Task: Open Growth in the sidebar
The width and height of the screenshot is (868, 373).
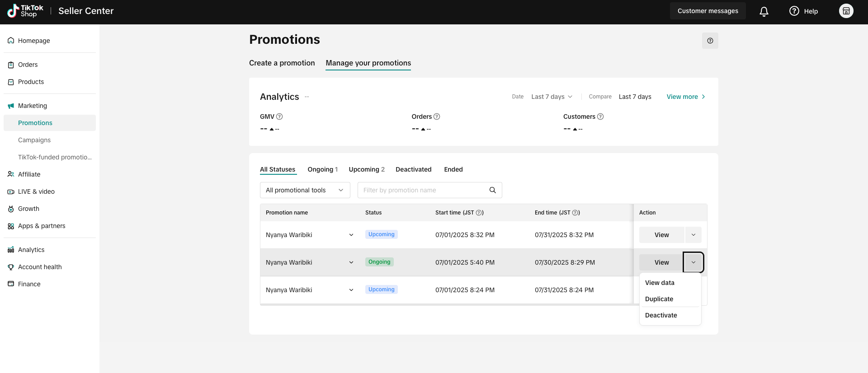Action: [x=50, y=209]
